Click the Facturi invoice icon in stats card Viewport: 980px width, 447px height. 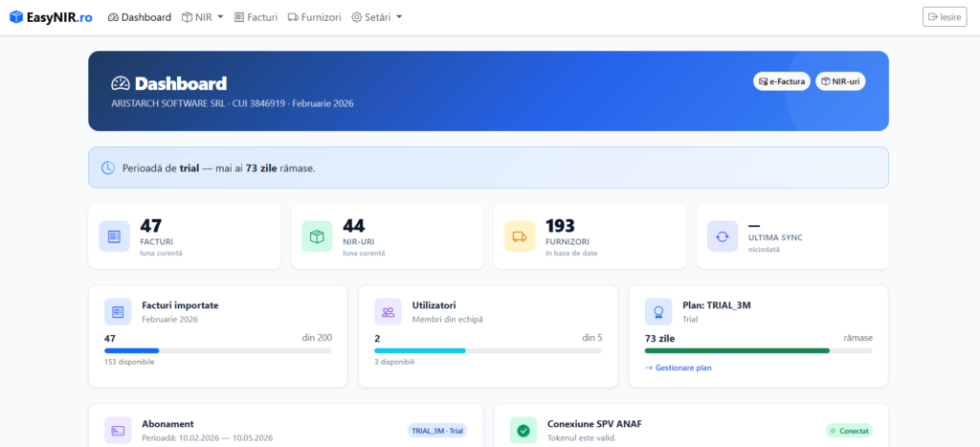click(x=114, y=235)
